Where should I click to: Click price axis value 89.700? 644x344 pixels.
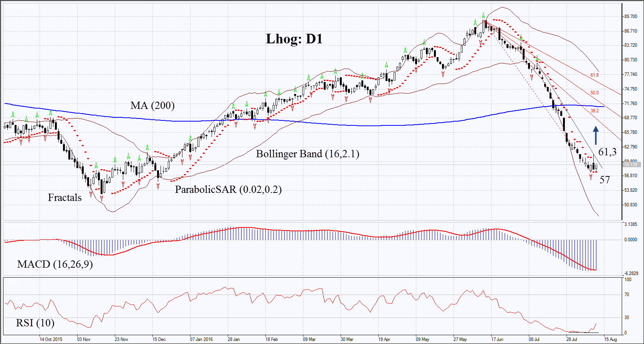631,16
